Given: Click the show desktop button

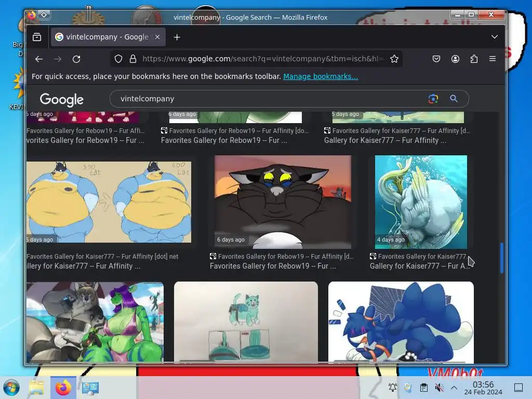Looking at the screenshot, I should pos(518,388).
